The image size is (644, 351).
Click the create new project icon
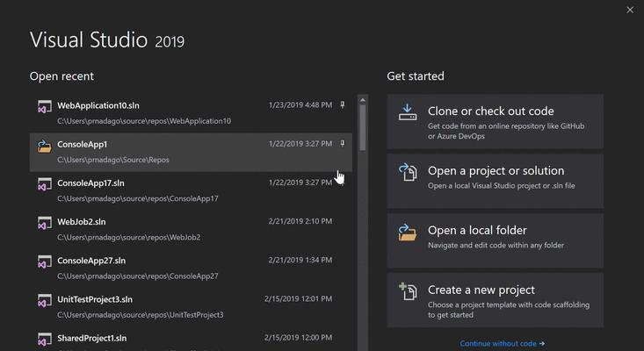[408, 291]
